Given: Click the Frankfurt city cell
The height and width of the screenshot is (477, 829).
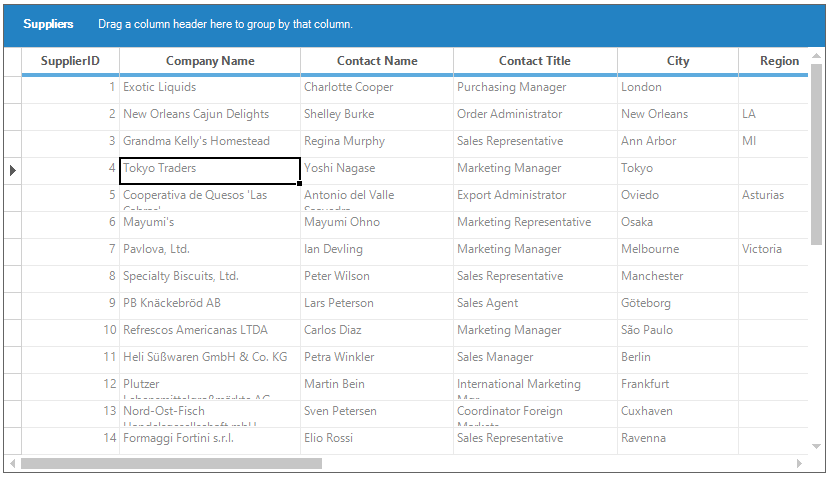Looking at the screenshot, I should click(x=678, y=387).
